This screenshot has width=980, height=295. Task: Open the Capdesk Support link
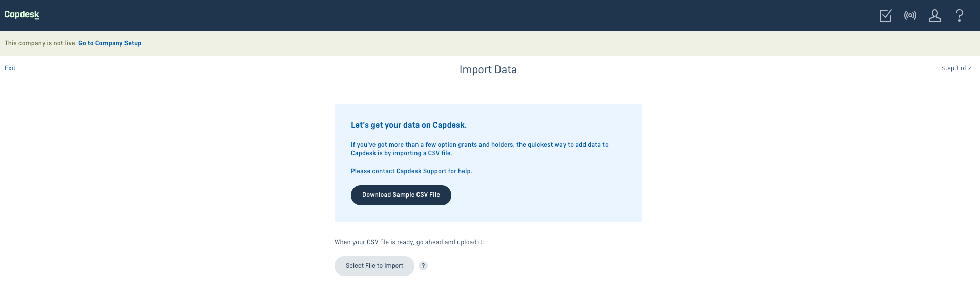[421, 171]
